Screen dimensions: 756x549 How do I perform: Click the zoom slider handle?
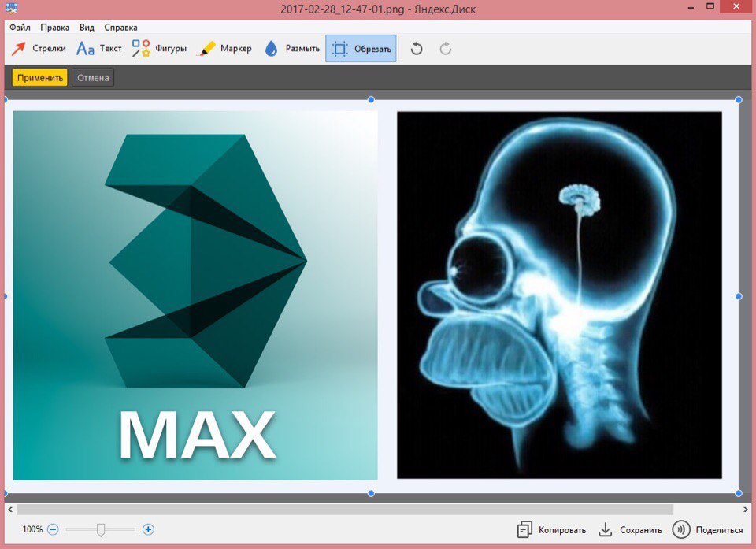click(100, 530)
